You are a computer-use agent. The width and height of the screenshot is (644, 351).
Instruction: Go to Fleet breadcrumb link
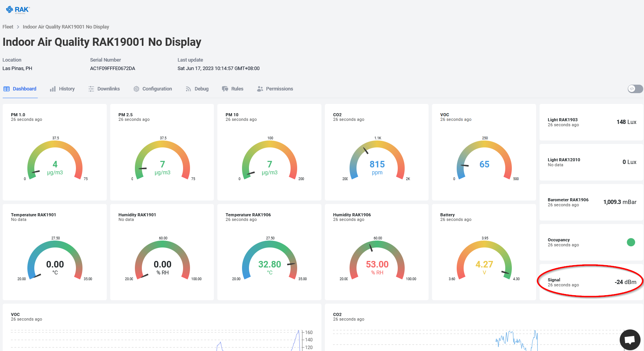coord(8,27)
